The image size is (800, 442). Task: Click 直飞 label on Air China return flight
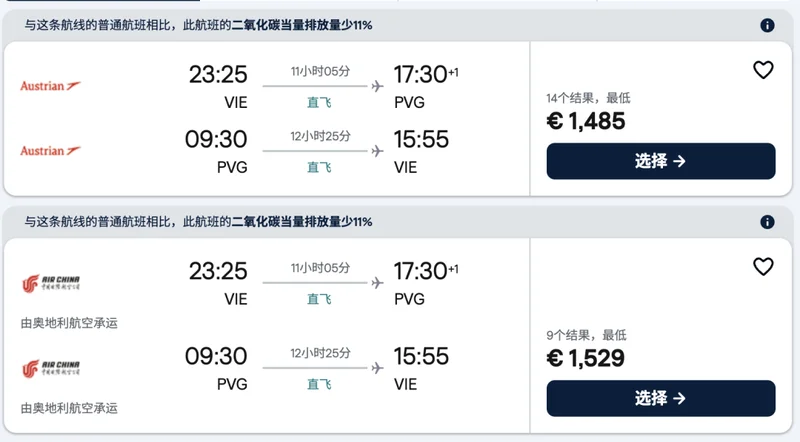coord(319,384)
